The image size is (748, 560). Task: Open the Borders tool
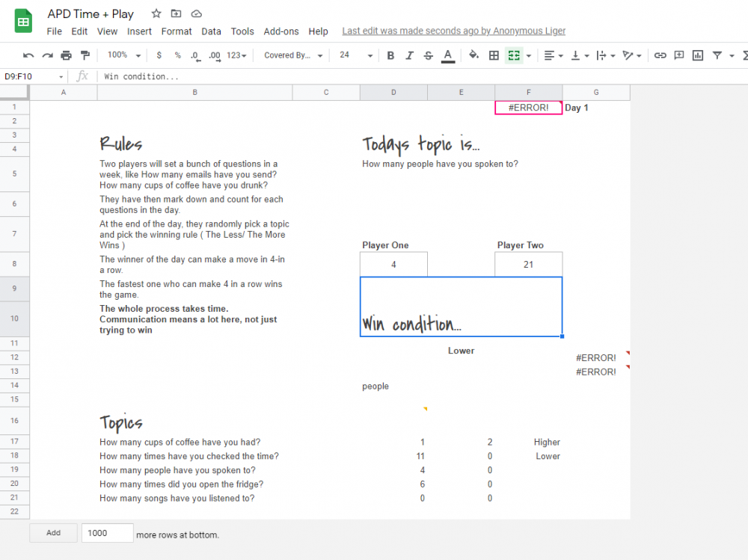(494, 55)
